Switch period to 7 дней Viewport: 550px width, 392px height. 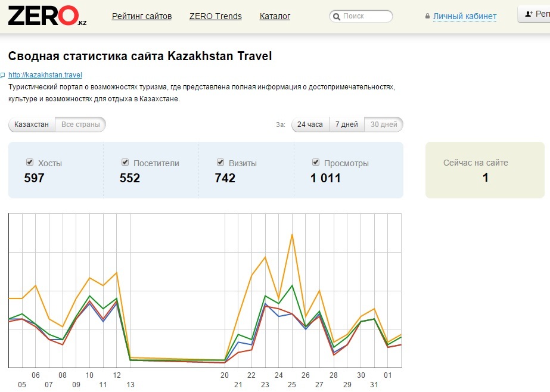pos(347,125)
